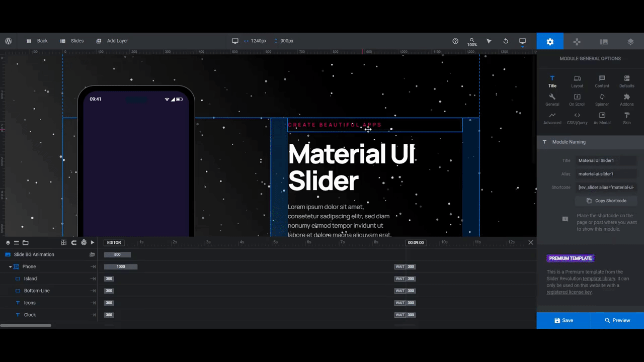644x362 pixels.
Task: Open the module Preview
Action: (x=617, y=320)
